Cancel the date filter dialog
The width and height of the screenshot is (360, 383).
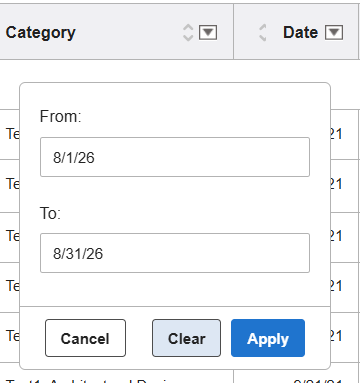click(x=85, y=338)
